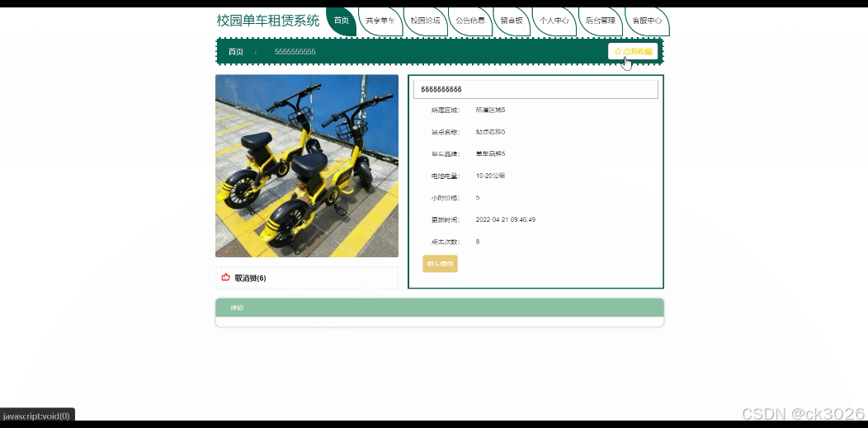This screenshot has height=428, width=868.
Task: Open the 后台管理 tab
Action: pos(601,21)
